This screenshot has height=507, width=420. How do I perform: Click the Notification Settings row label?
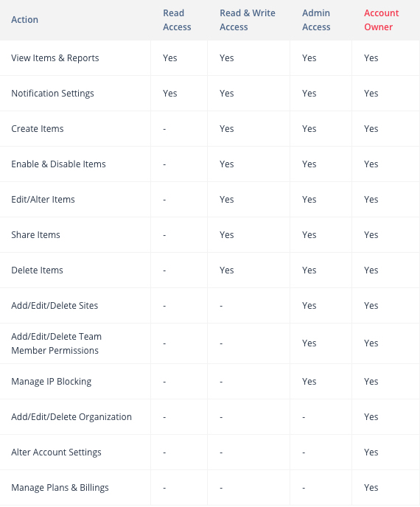coord(52,94)
